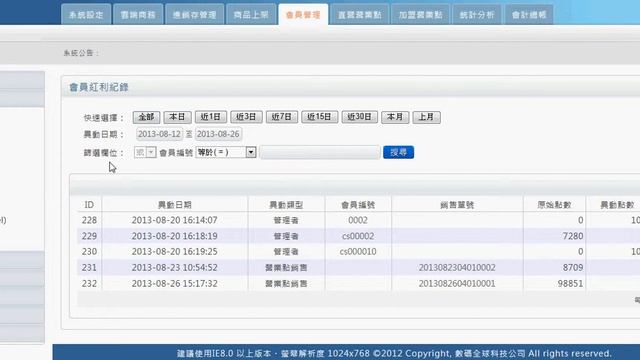Open the 統計分析 tab
The image size is (640, 360).
(477, 15)
